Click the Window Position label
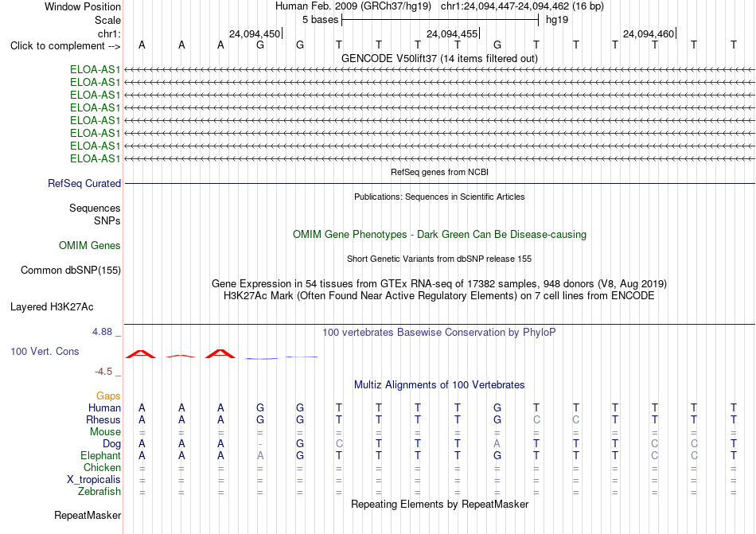 coord(83,6)
